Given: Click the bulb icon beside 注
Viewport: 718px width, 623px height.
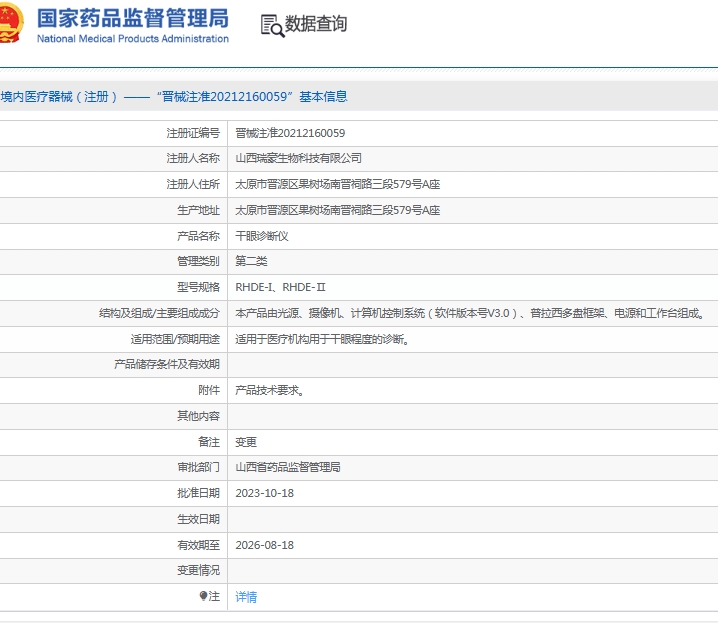Looking at the screenshot, I should click(203, 596).
